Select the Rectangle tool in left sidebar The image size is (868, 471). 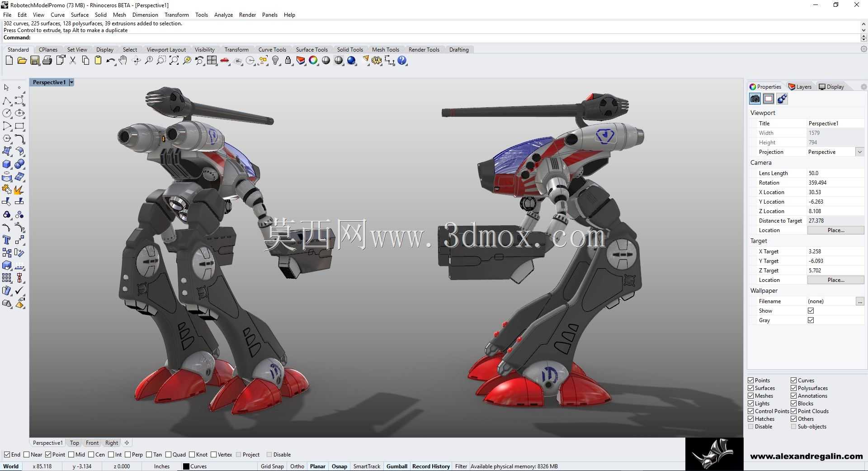click(x=19, y=126)
